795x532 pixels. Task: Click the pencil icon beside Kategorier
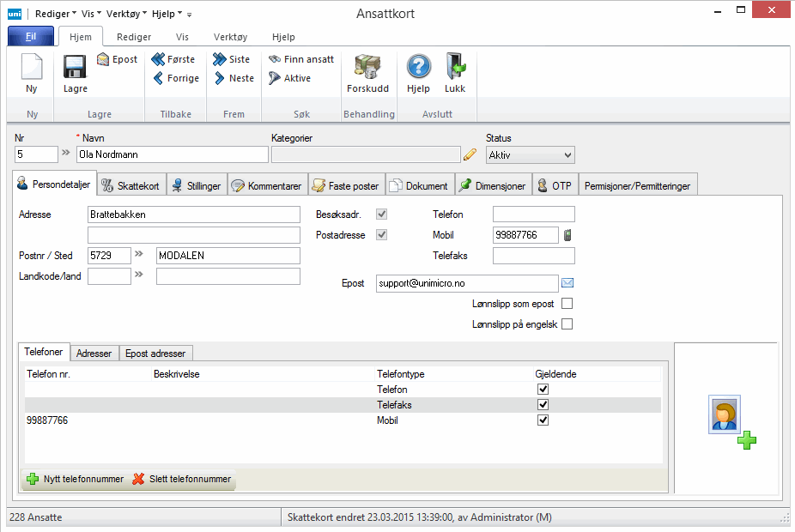tap(470, 154)
